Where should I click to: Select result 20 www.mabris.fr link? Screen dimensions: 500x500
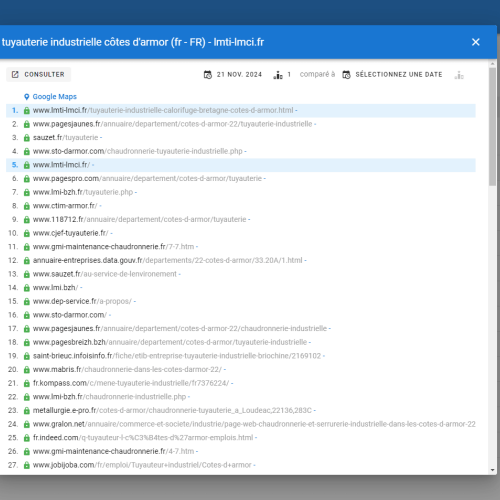tap(127, 370)
